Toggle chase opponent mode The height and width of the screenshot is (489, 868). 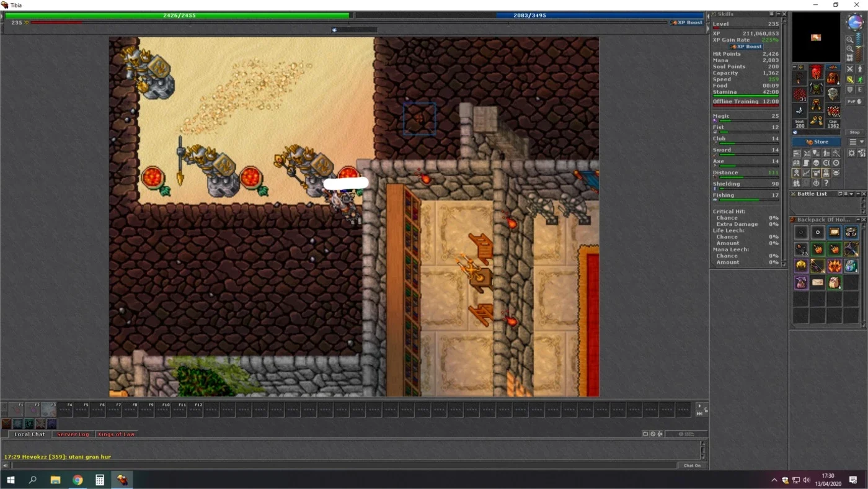coord(860,79)
